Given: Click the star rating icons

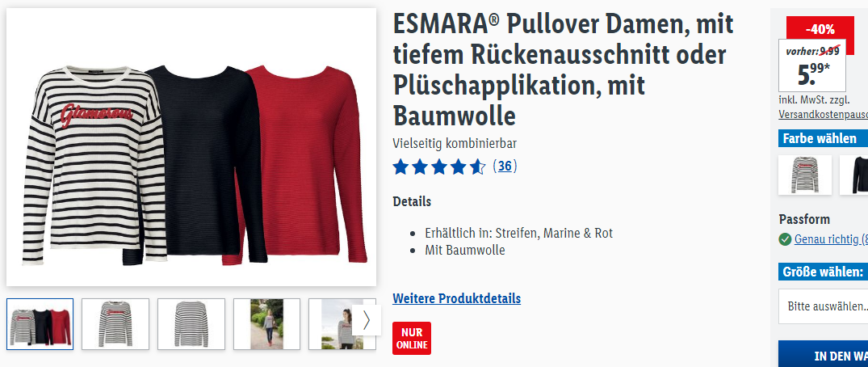Looking at the screenshot, I should coord(439,167).
